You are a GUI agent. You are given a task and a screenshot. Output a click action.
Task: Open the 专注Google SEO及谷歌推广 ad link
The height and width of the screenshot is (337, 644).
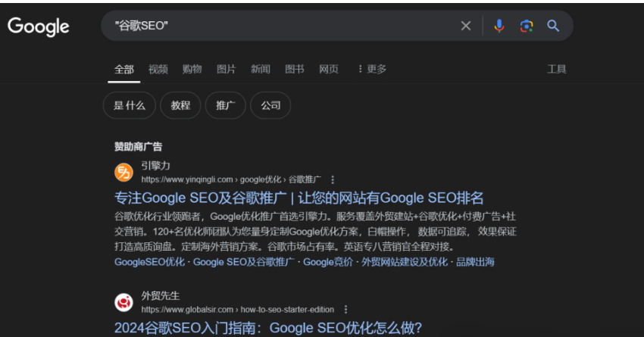point(299,198)
